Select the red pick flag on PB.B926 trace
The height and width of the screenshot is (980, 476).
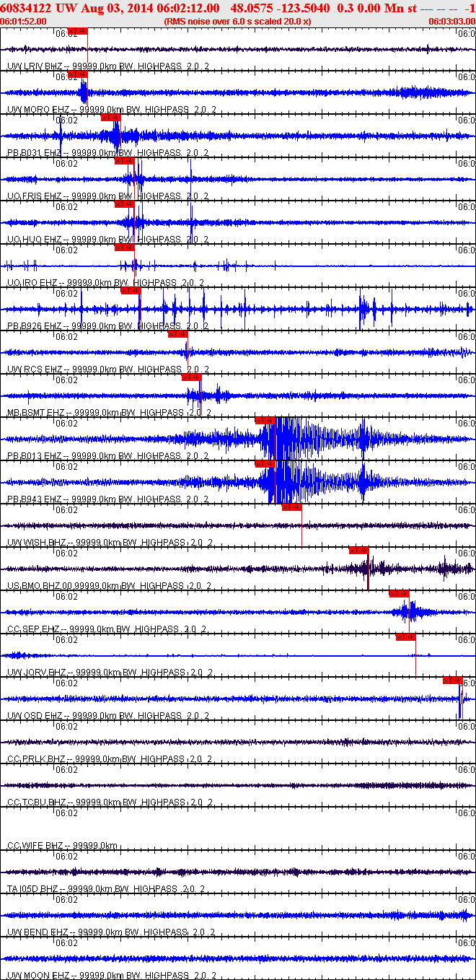[x=131, y=291]
